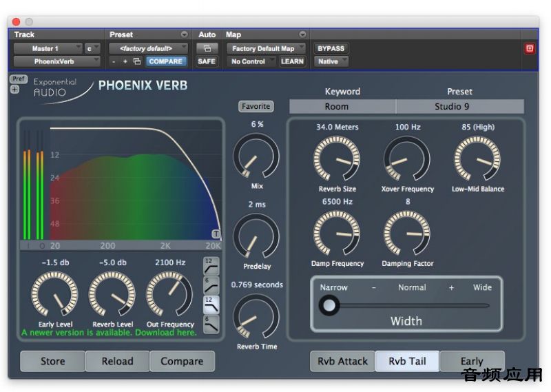Screen dimensions: 551x392
Task: Open the Preset header menu arrow
Action: (x=184, y=34)
